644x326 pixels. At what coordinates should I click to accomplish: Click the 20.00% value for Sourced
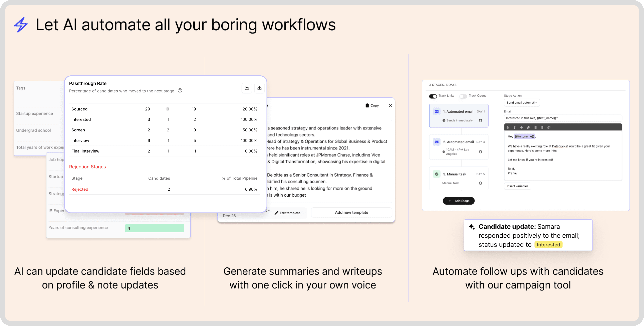(250, 109)
